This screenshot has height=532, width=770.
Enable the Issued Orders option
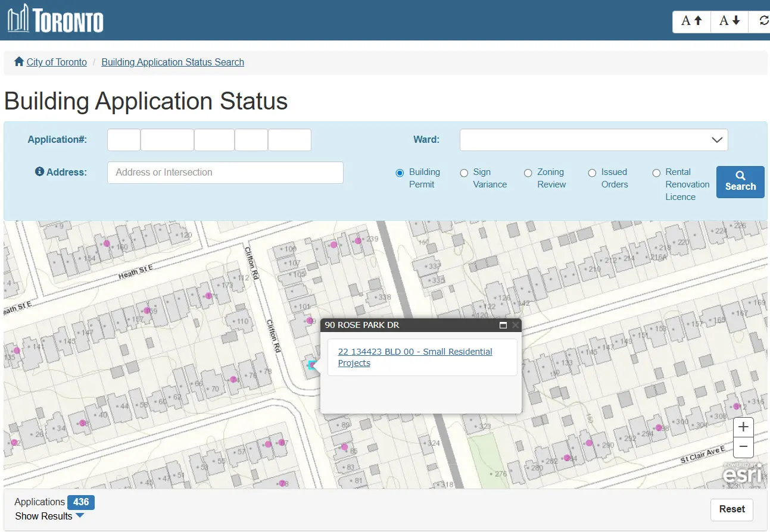[592, 173]
